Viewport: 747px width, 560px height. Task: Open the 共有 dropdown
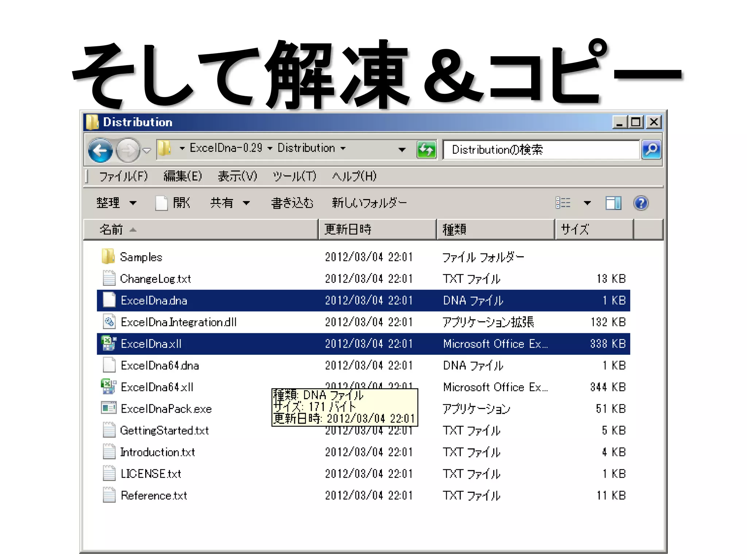230,203
